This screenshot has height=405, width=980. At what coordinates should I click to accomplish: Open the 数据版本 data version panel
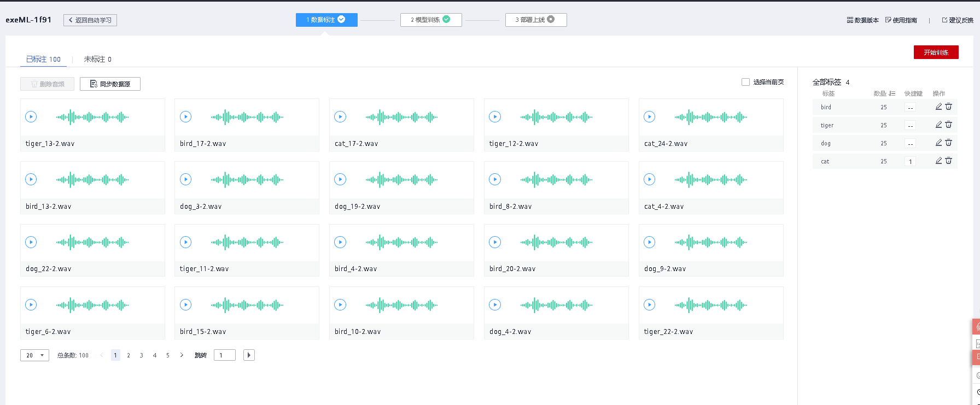tap(862, 20)
